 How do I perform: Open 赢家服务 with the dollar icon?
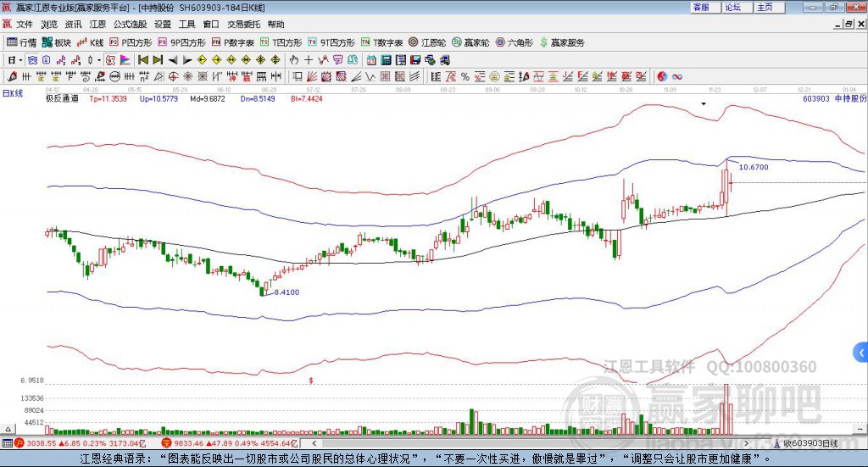click(561, 42)
